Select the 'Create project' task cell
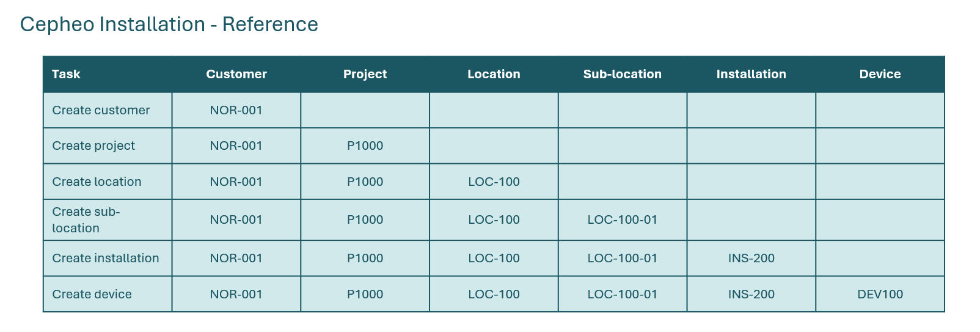The height and width of the screenshot is (332, 980). click(x=93, y=146)
